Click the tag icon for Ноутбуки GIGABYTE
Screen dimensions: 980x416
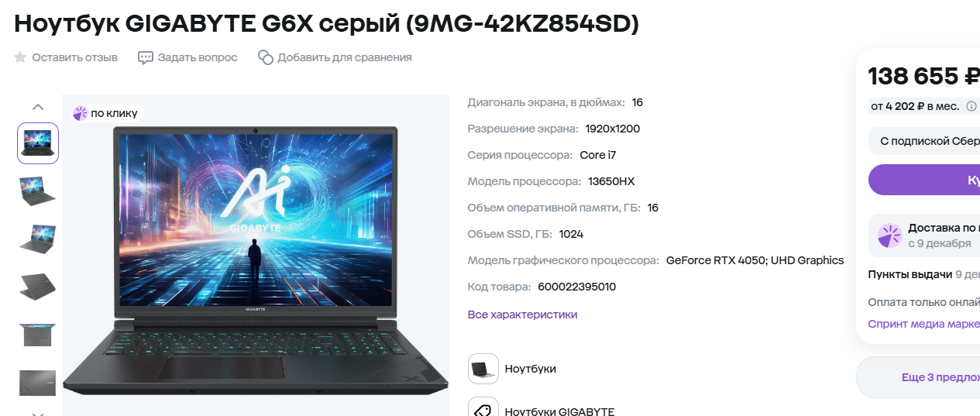pos(483,408)
